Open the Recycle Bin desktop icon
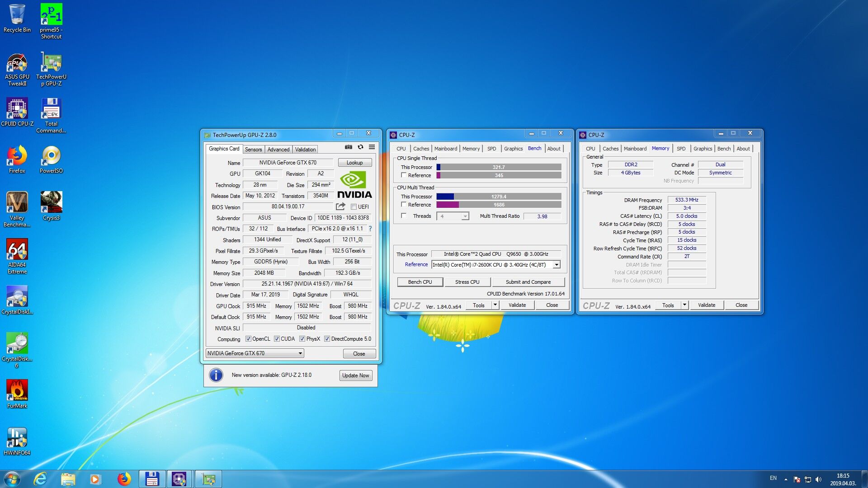 pos(17,18)
